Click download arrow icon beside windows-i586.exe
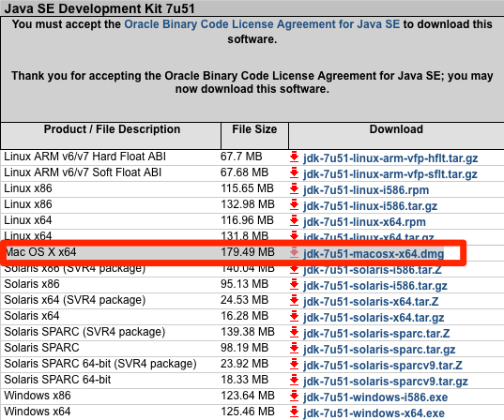504x420 pixels. tap(294, 397)
